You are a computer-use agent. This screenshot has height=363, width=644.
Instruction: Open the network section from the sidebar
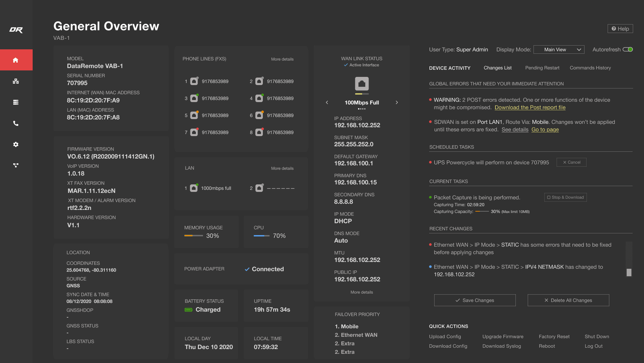point(16,81)
